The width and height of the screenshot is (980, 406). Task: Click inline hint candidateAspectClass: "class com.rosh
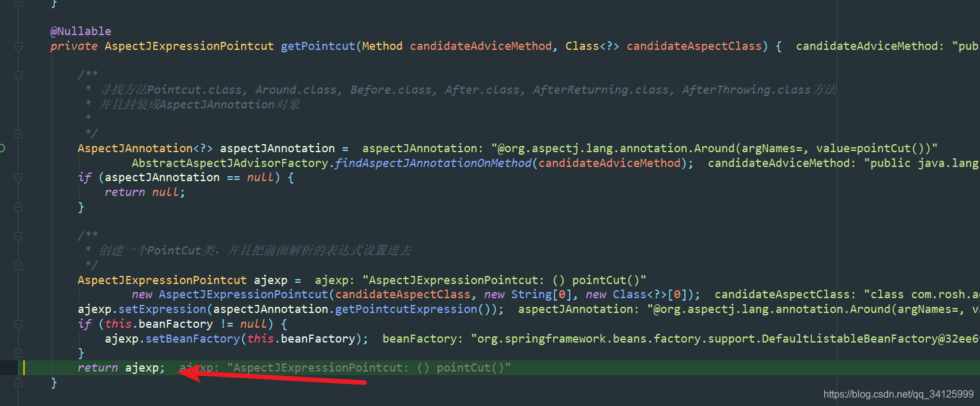[847, 294]
